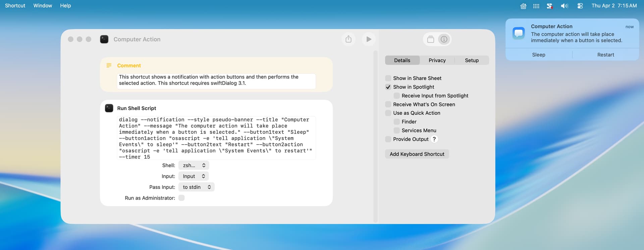Open the Window menu
This screenshot has width=644, height=250.
click(43, 6)
